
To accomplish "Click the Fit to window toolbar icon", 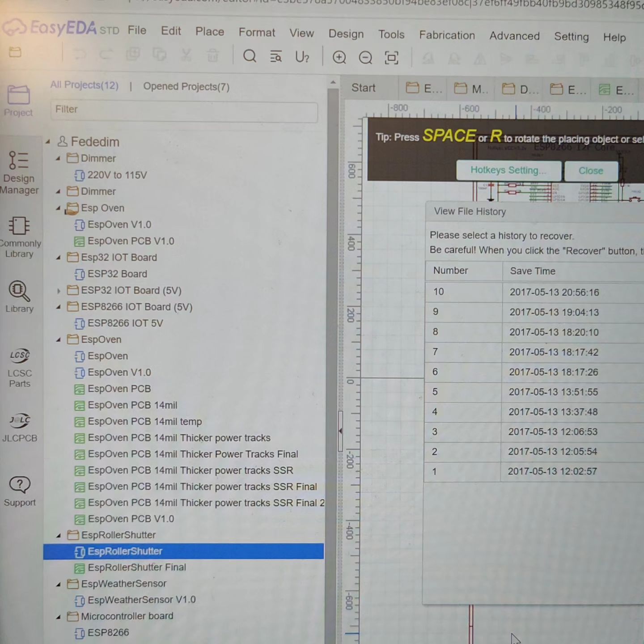I will 392,58.
